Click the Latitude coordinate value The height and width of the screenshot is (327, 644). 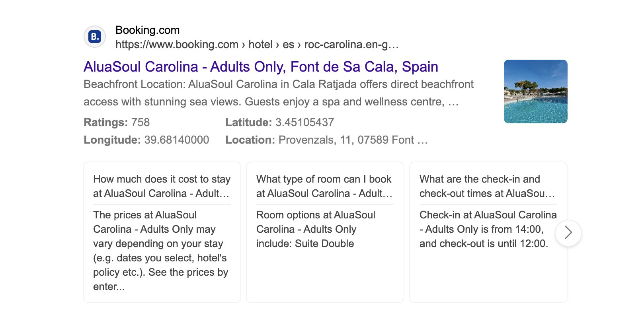tap(305, 123)
